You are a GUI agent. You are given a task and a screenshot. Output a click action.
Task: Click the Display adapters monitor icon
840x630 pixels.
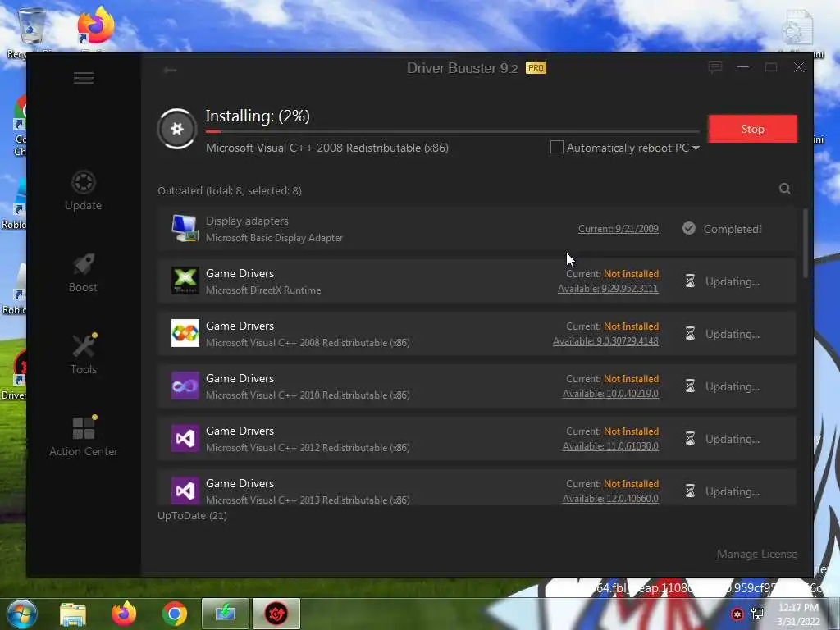(185, 228)
